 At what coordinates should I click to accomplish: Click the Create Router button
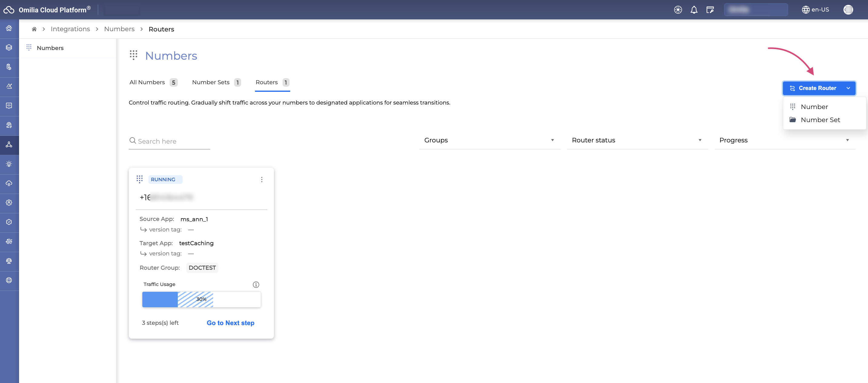813,88
